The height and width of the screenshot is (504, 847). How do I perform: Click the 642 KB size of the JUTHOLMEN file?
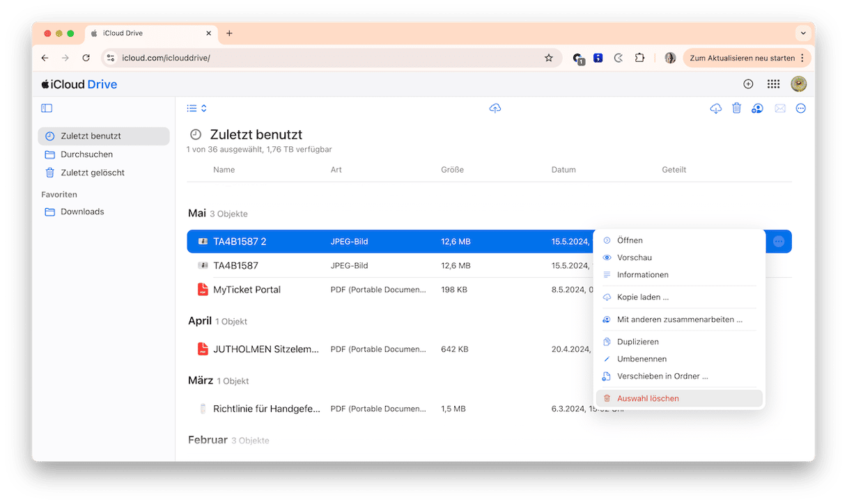click(454, 349)
